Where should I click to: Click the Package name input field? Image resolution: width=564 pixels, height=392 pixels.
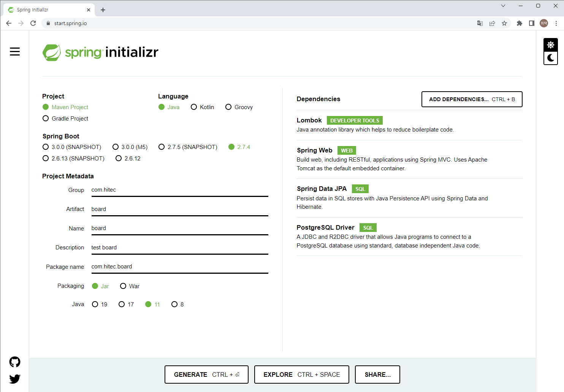(180, 267)
